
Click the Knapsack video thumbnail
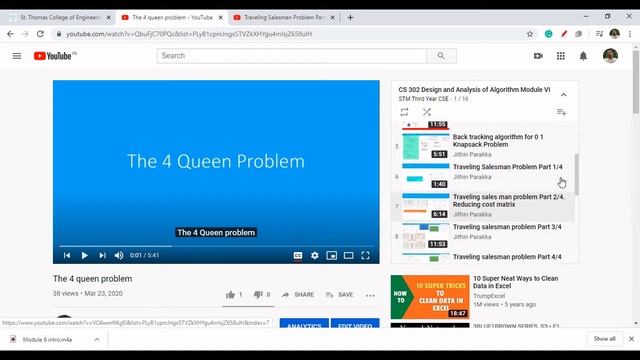tap(426, 146)
